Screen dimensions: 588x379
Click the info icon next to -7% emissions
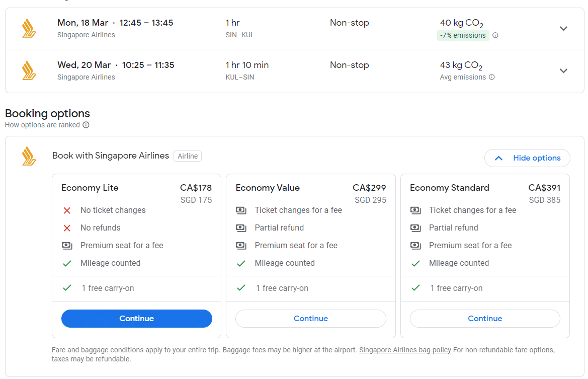pyautogui.click(x=495, y=35)
